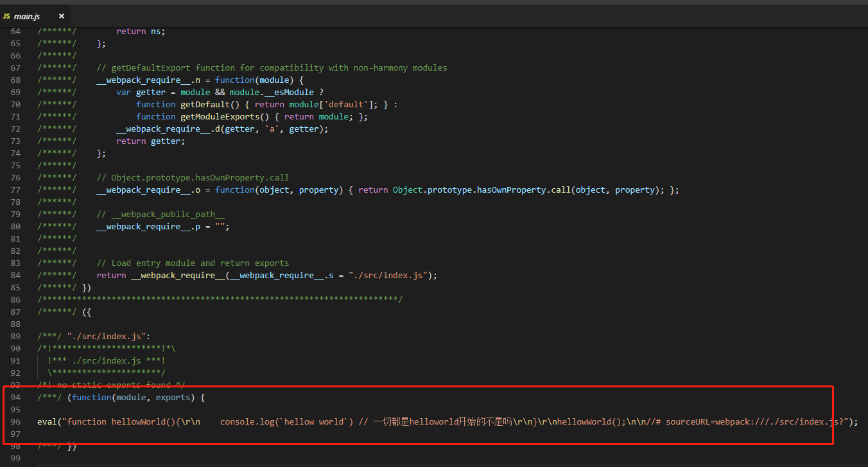
Task: Click 'return ns;' on line 64
Action: coord(141,31)
